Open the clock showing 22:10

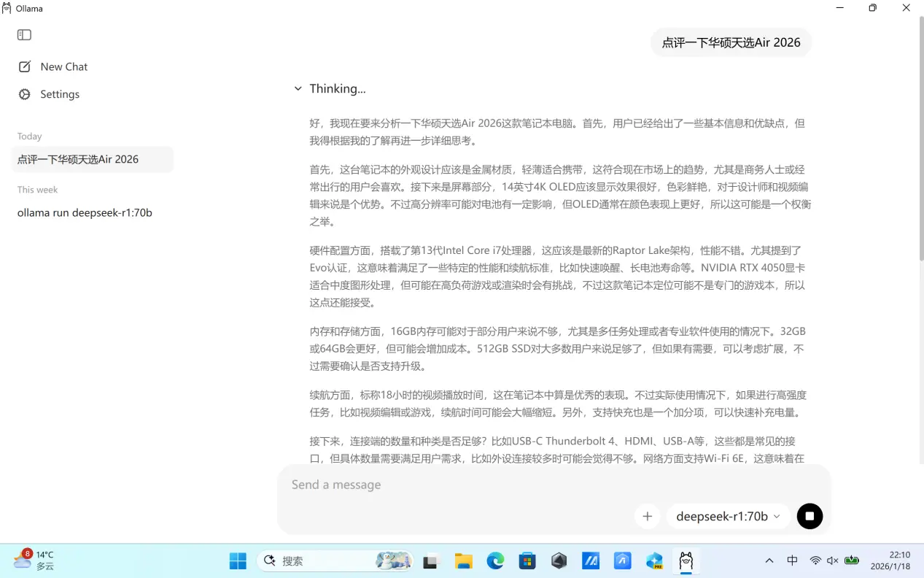pos(890,560)
